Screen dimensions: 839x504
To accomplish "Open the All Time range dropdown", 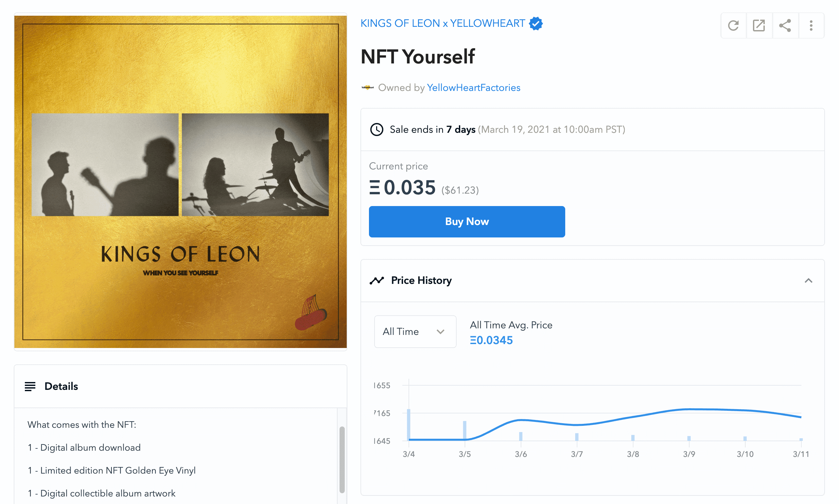I will pos(415,331).
